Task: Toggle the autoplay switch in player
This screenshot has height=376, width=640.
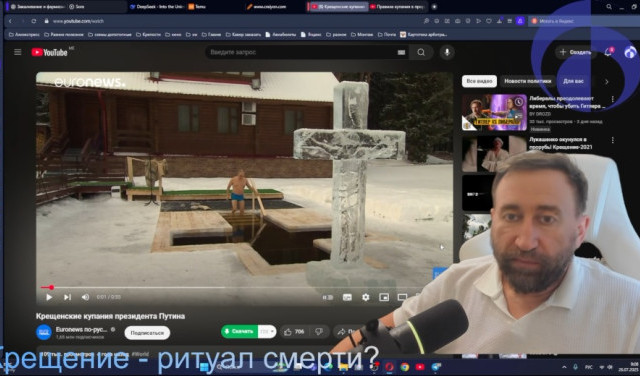Action: point(328,297)
